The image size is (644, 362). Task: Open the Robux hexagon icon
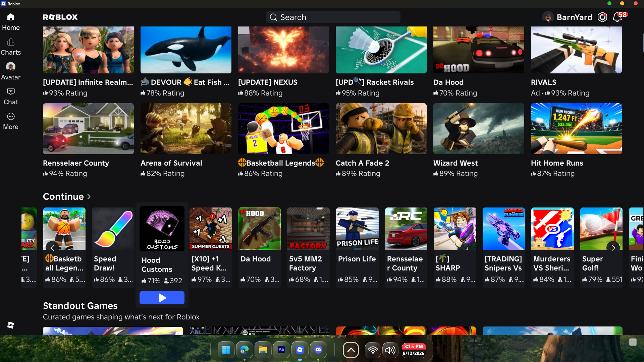click(602, 17)
